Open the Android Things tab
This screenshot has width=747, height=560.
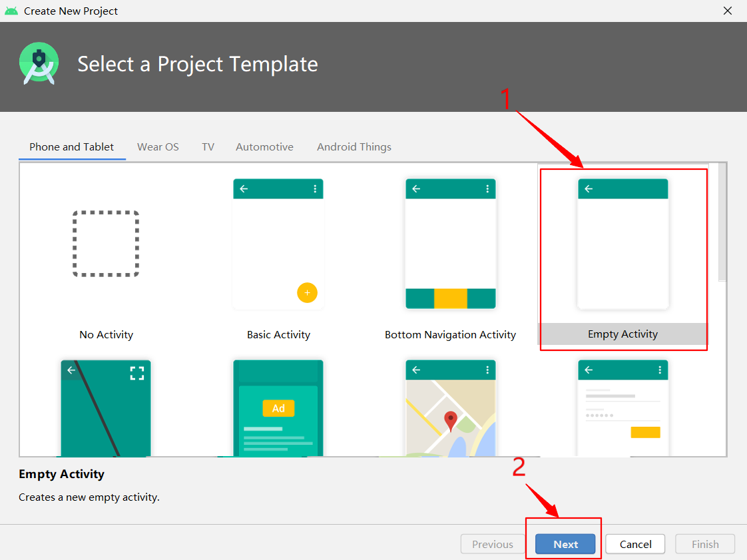tap(354, 146)
